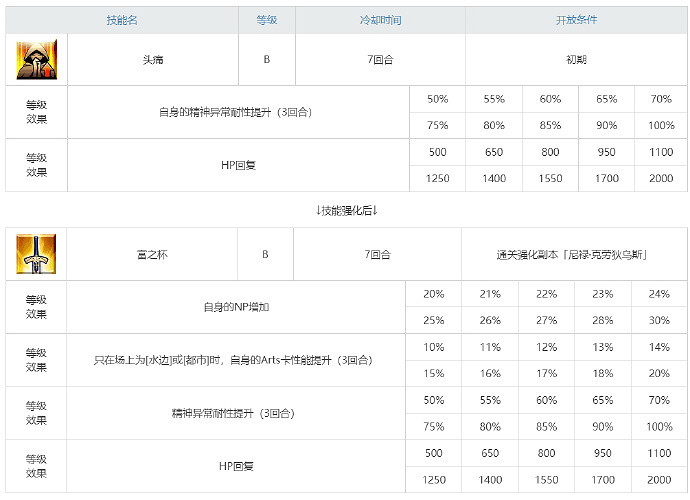Click the ↓技能强化后↓ divider text
The image size is (690, 500).
click(x=347, y=210)
